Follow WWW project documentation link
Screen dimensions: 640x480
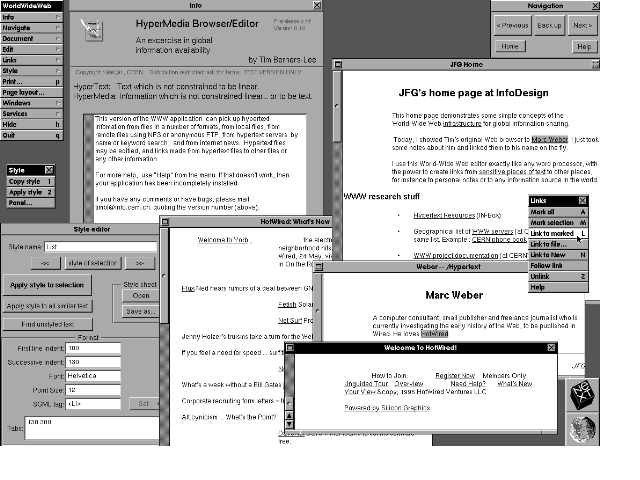point(456,256)
